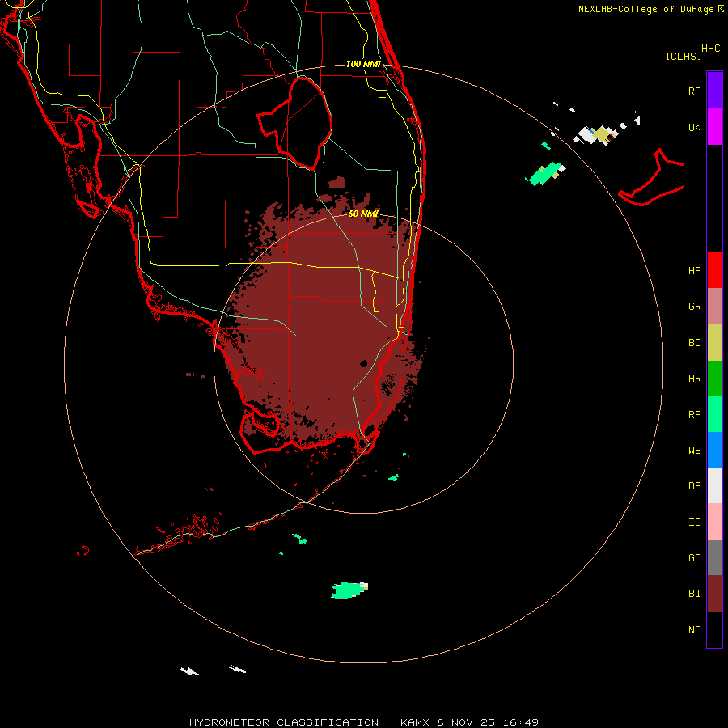The height and width of the screenshot is (728, 728).
Task: Click the GC legend label
Action: 694,557
